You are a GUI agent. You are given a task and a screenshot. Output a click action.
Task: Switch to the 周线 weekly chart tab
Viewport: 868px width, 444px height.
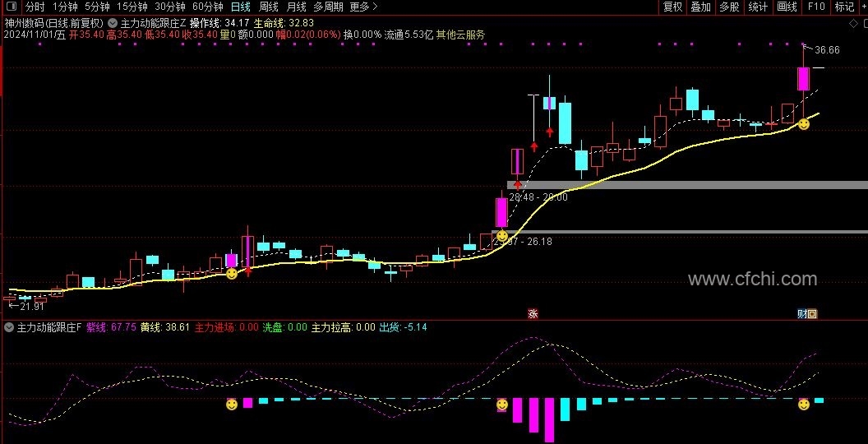pos(269,7)
